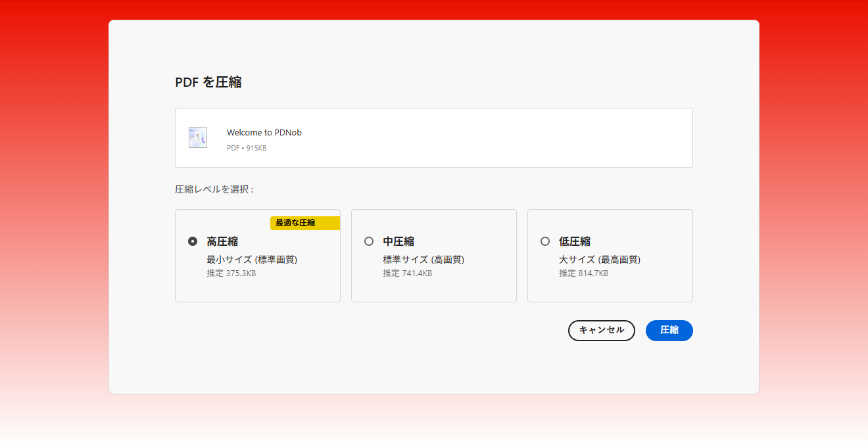The height and width of the screenshot is (447, 868).
Task: Click the 高圧縮 label text
Action: click(x=222, y=241)
